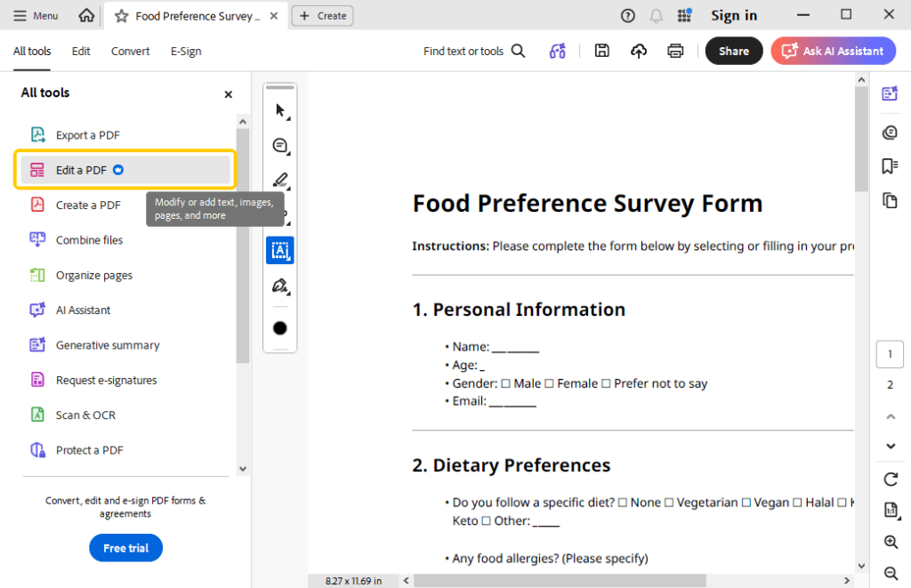The image size is (911, 588).
Task: Open Ask AI Assistant
Action: coord(833,51)
